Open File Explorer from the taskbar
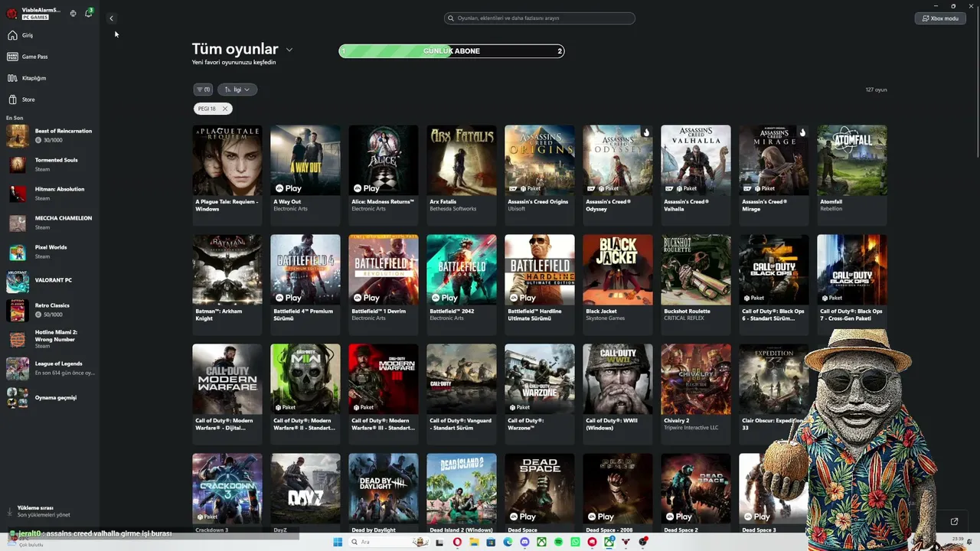This screenshot has width=980, height=551. pyautogui.click(x=474, y=542)
